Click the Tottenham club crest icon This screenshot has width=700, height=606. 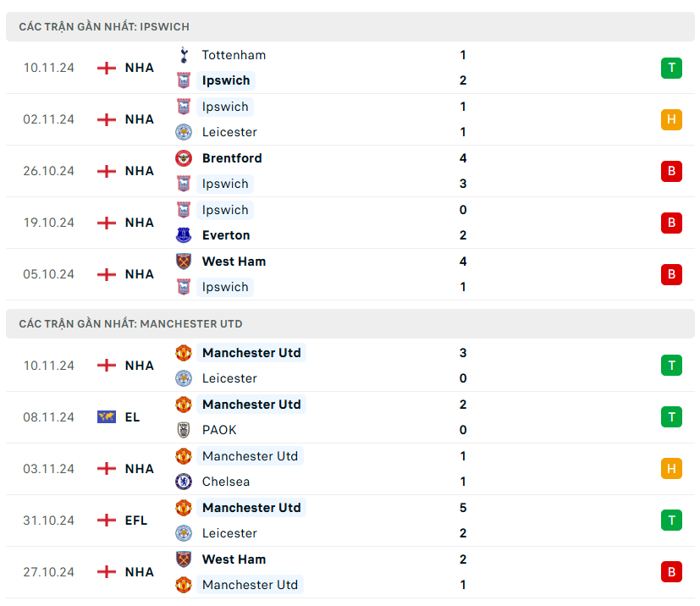[x=184, y=55]
